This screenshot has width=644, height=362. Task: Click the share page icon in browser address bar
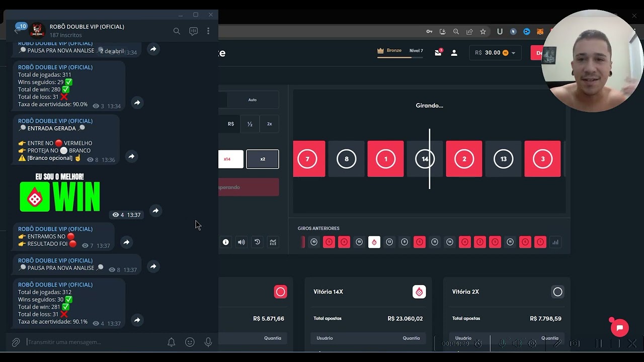pos(469,32)
